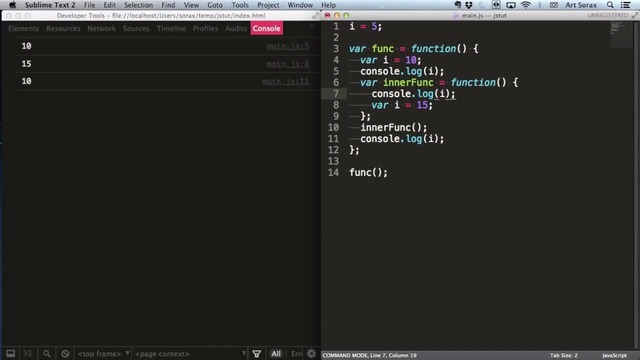Screen dimensions: 640x360
Task: Click on func(); at line 14
Action: [x=369, y=173]
